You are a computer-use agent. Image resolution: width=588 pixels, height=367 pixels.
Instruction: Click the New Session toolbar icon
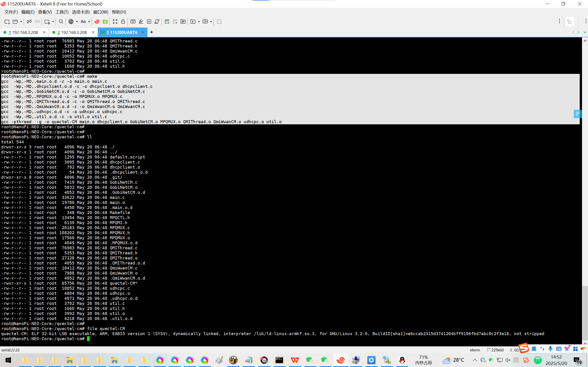pos(7,22)
